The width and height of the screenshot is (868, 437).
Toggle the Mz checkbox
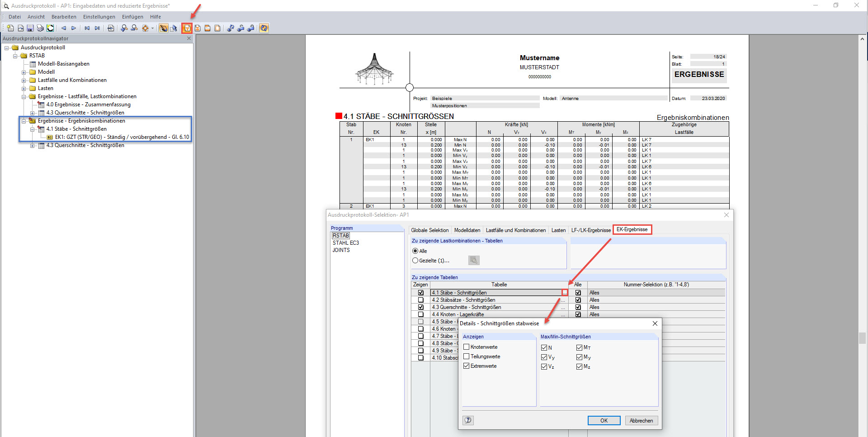tap(580, 366)
